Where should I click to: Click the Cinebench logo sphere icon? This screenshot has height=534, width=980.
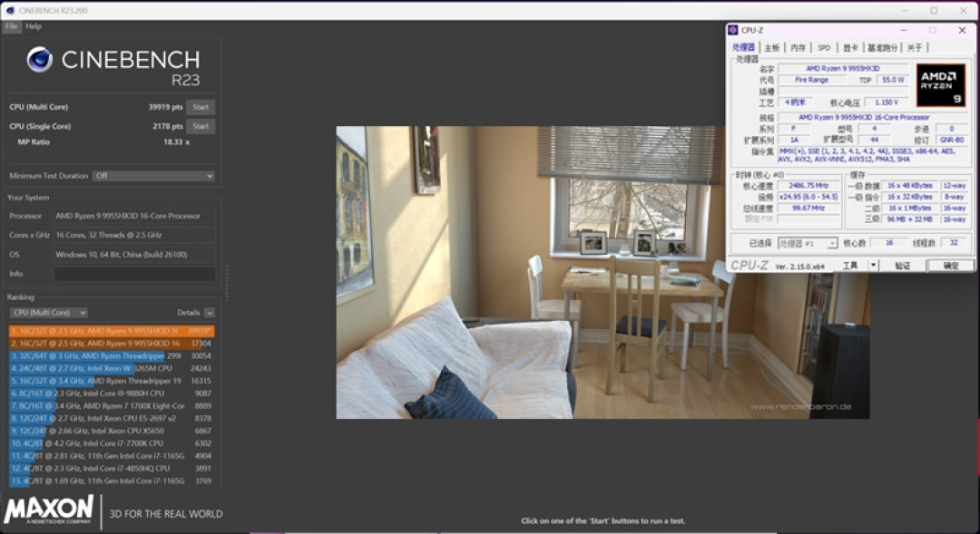pyautogui.click(x=39, y=60)
